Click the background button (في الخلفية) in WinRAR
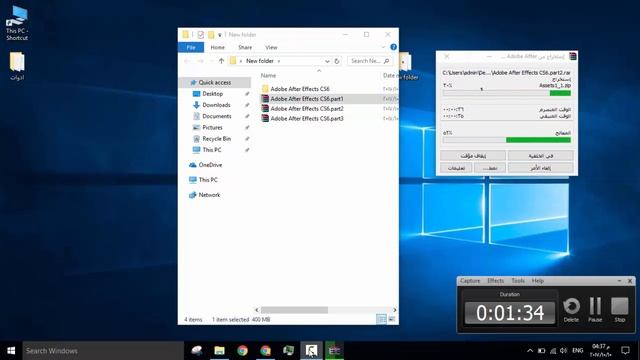 (x=540, y=156)
